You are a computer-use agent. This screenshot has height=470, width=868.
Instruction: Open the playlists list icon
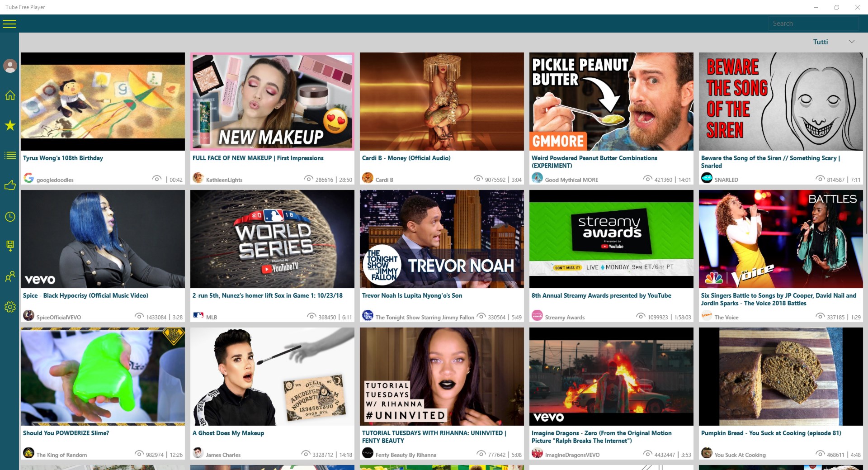coord(10,156)
